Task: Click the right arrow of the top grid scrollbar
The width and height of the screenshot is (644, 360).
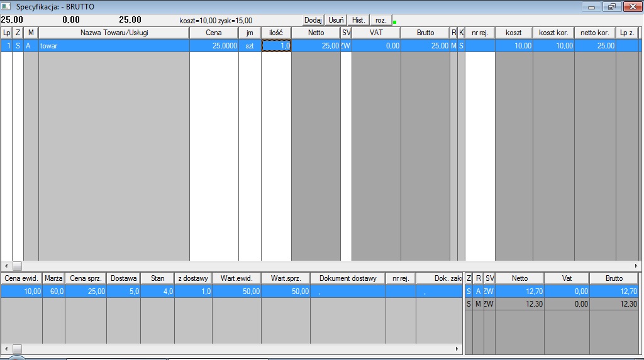Action: (636, 266)
